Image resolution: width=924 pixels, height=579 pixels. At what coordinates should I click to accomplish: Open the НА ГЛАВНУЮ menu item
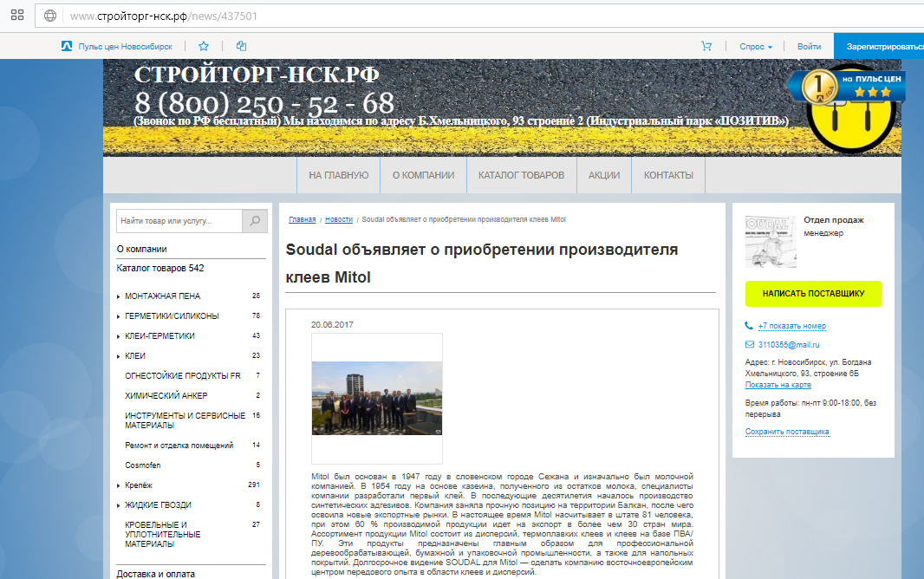[x=339, y=175]
